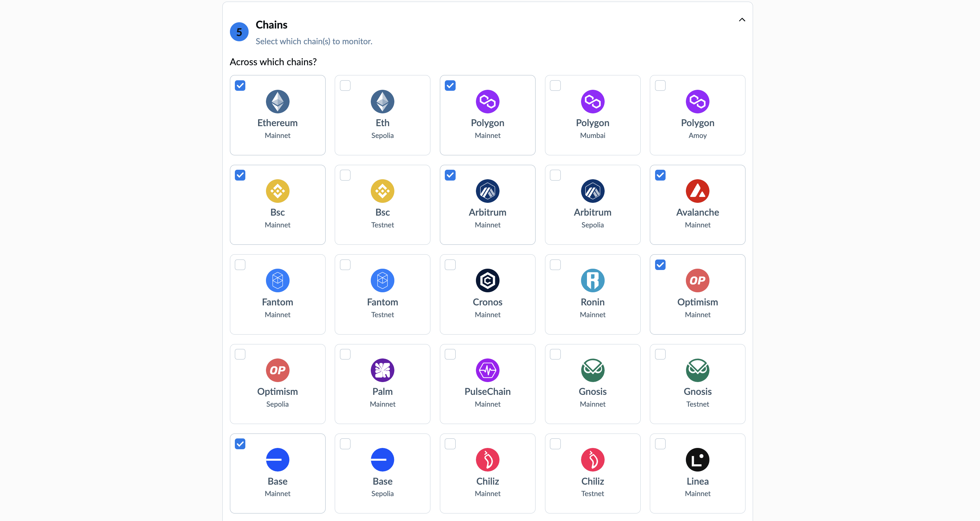The height and width of the screenshot is (521, 980).
Task: Click the Chiliz Mainnet red icon
Action: pyautogui.click(x=487, y=460)
